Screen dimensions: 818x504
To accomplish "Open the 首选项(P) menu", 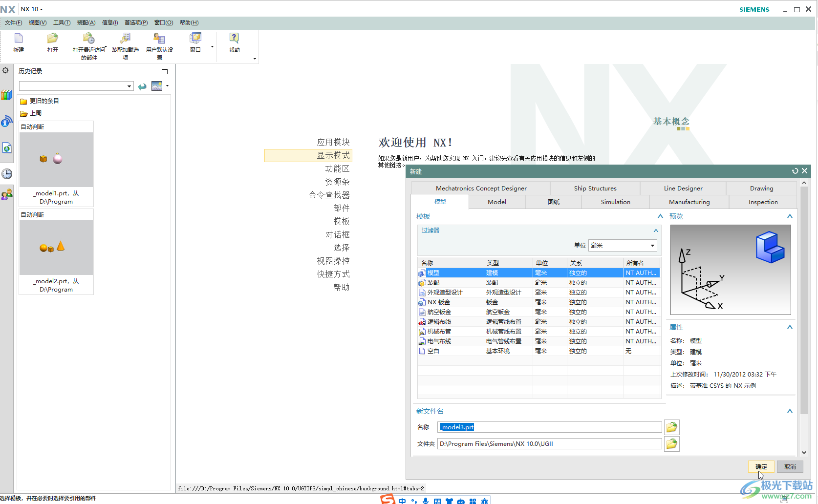I will click(x=136, y=22).
